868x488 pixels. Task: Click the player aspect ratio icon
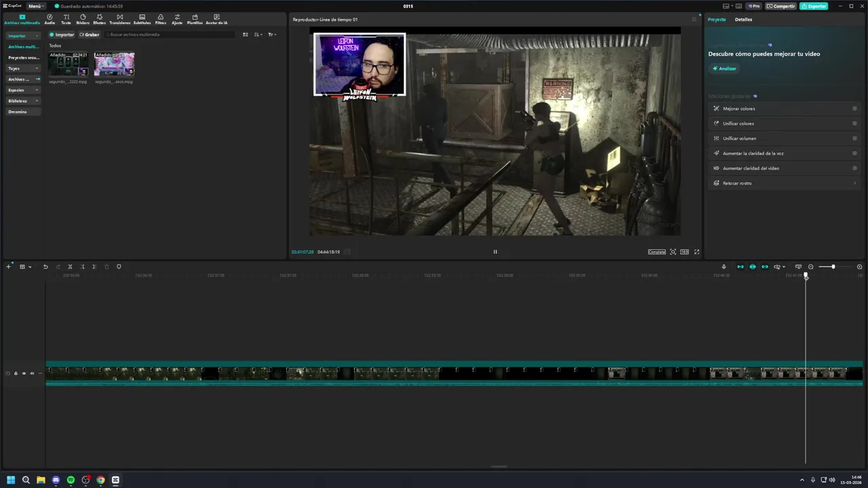684,252
